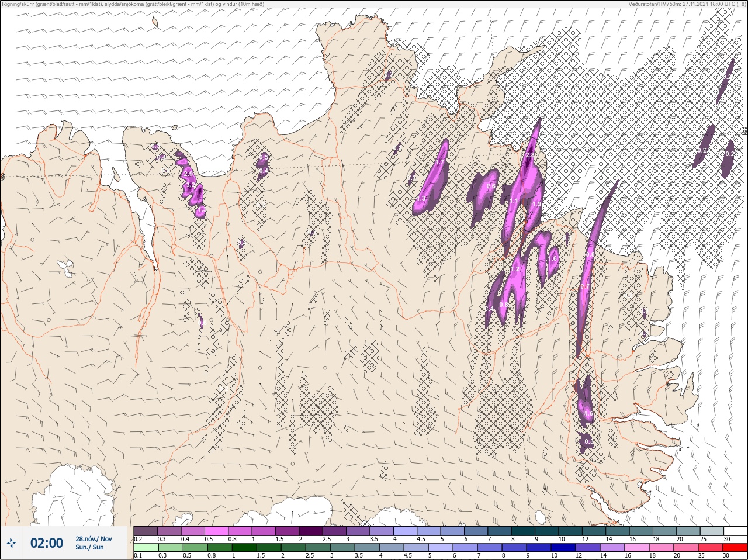Click the Veðurstofan logo icon beside 02:00
This screenshot has height=560, width=748.
[12, 543]
